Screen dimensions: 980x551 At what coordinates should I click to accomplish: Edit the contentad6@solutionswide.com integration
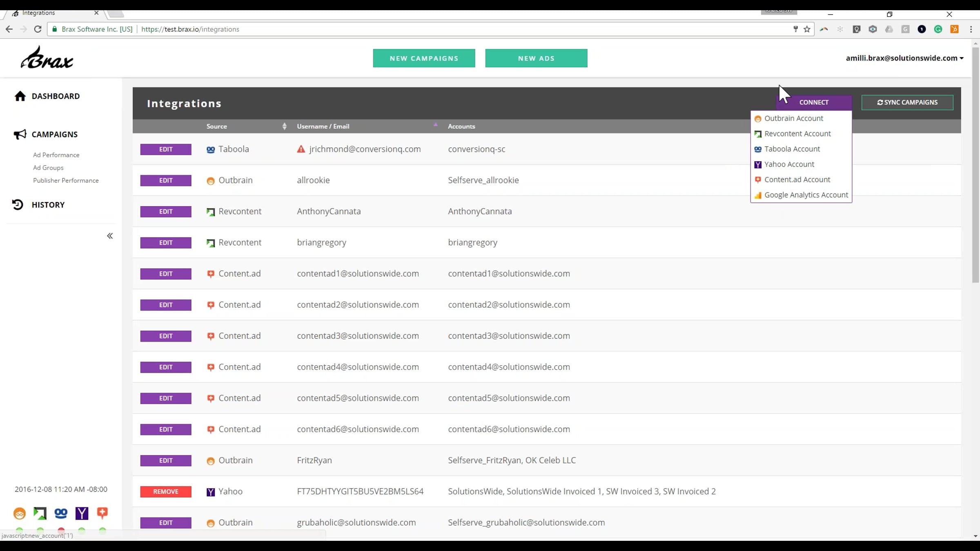pos(166,429)
